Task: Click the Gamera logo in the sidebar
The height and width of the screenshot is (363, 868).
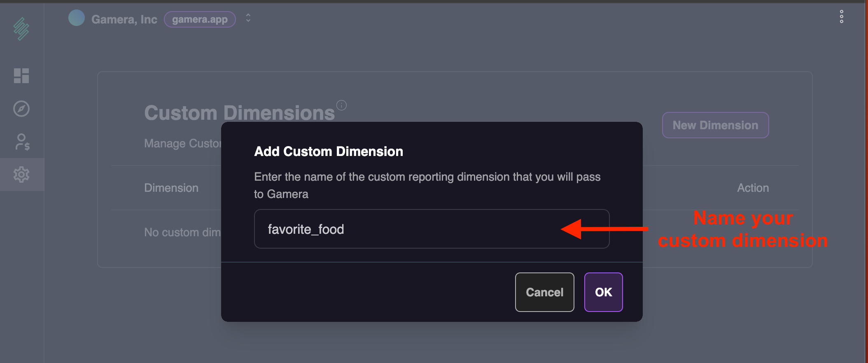Action: pyautogui.click(x=21, y=29)
